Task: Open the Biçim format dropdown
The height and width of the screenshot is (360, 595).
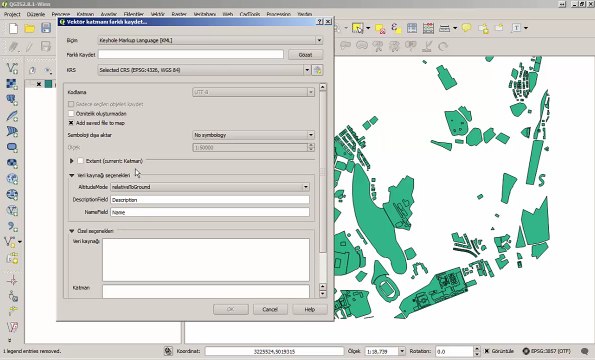Action: point(210,40)
